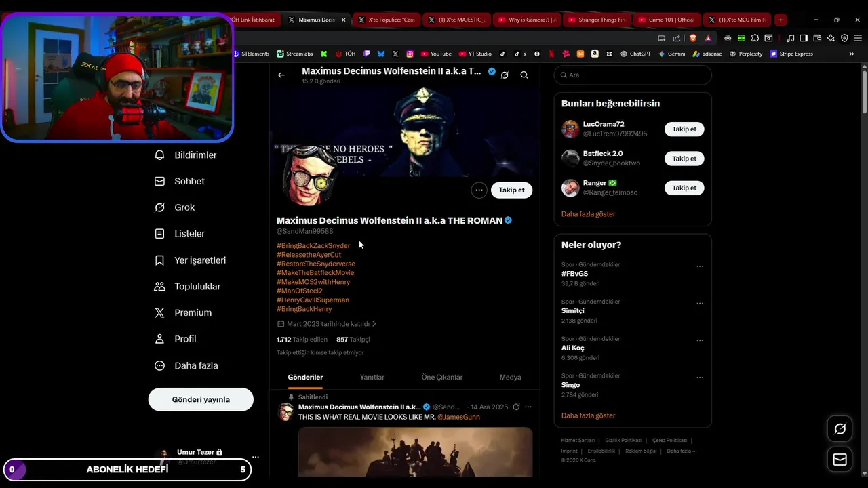
Task: Open the floating messages envelope button
Action: (840, 460)
